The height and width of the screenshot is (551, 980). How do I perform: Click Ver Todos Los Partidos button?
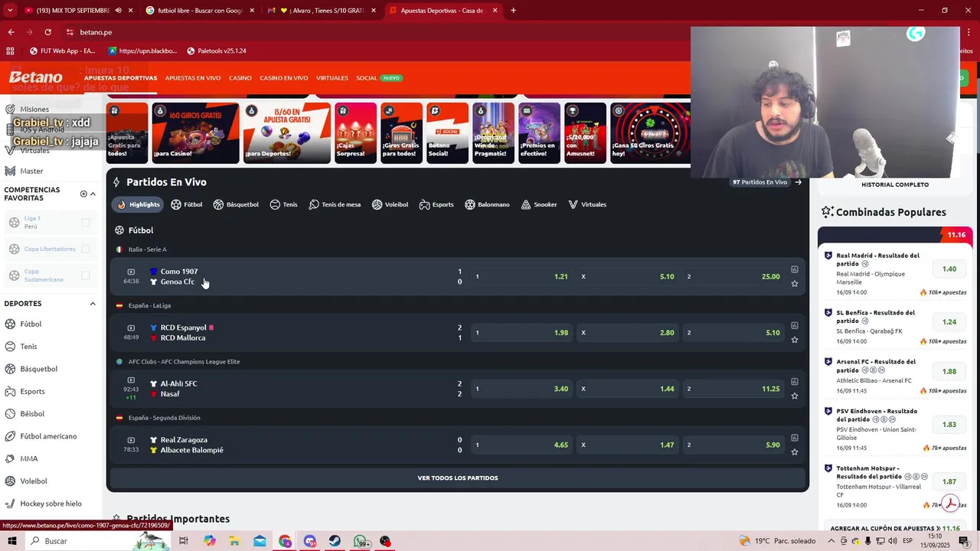[458, 478]
